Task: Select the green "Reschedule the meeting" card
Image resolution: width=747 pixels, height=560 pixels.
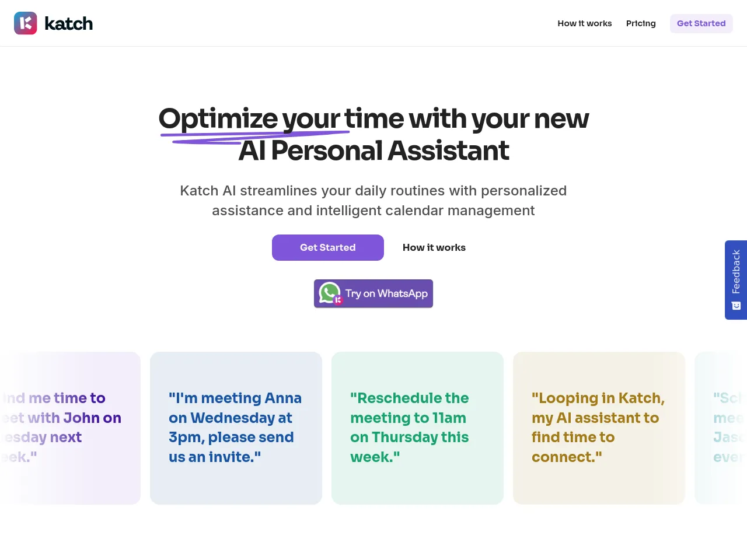Action: pos(417,428)
